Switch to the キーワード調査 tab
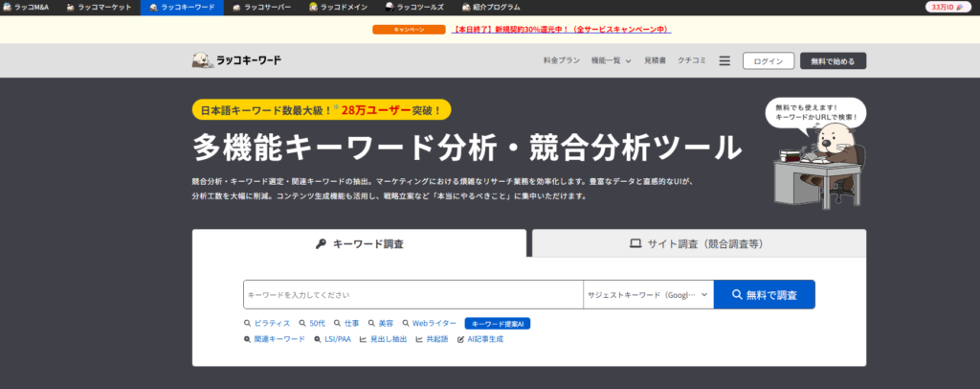 click(x=359, y=243)
